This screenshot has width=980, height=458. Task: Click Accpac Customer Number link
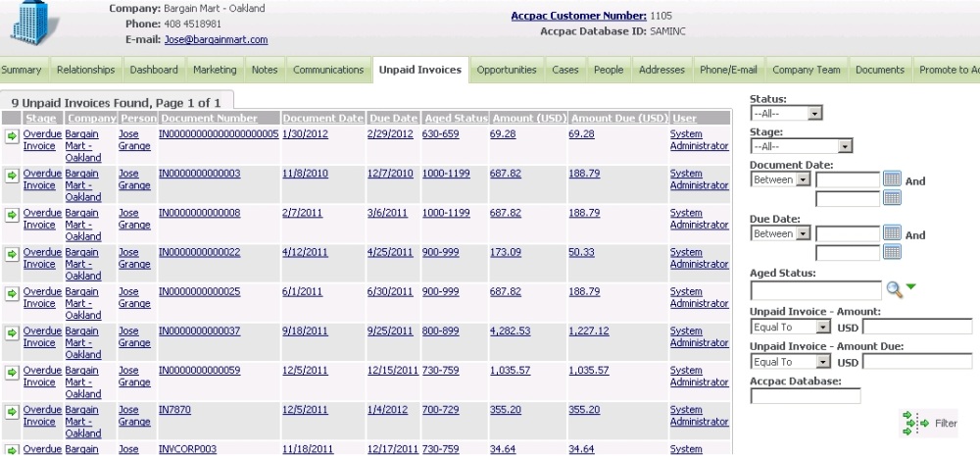pyautogui.click(x=579, y=16)
